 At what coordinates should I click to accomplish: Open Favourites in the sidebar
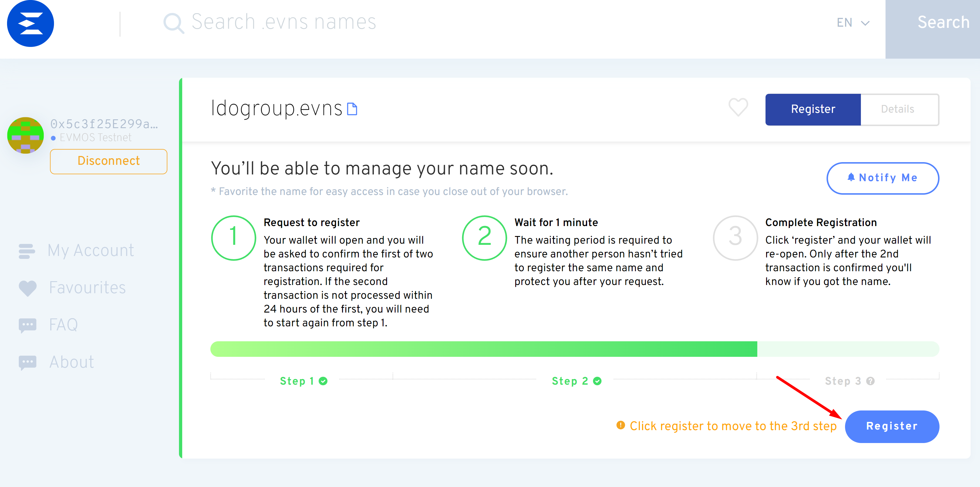coord(87,288)
